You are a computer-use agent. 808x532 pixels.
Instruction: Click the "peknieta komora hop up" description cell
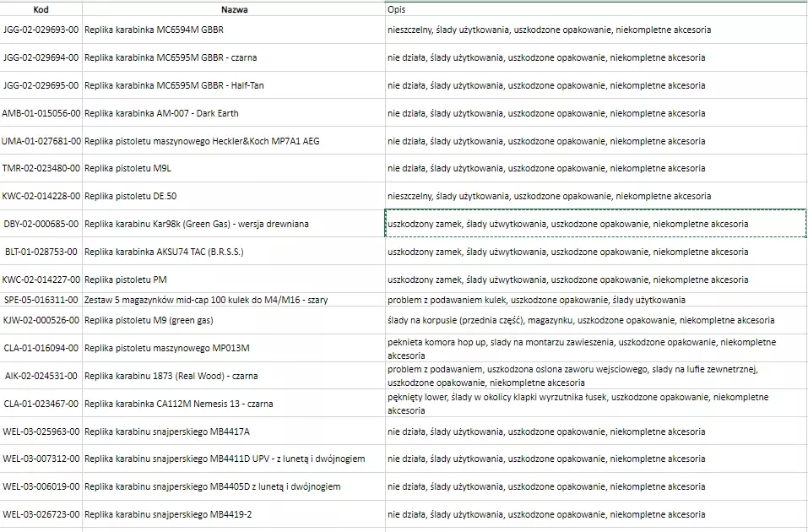tap(595, 349)
